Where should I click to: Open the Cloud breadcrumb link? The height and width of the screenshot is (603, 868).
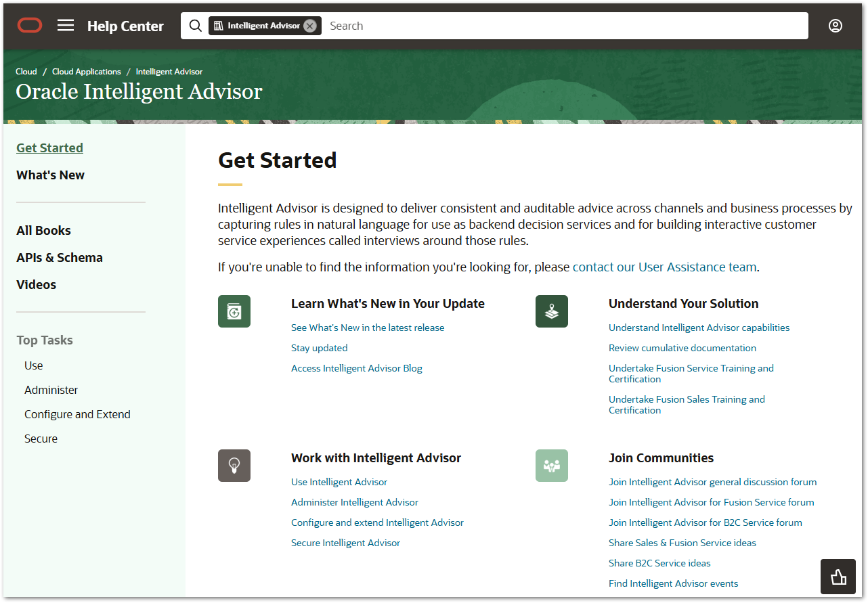click(26, 72)
